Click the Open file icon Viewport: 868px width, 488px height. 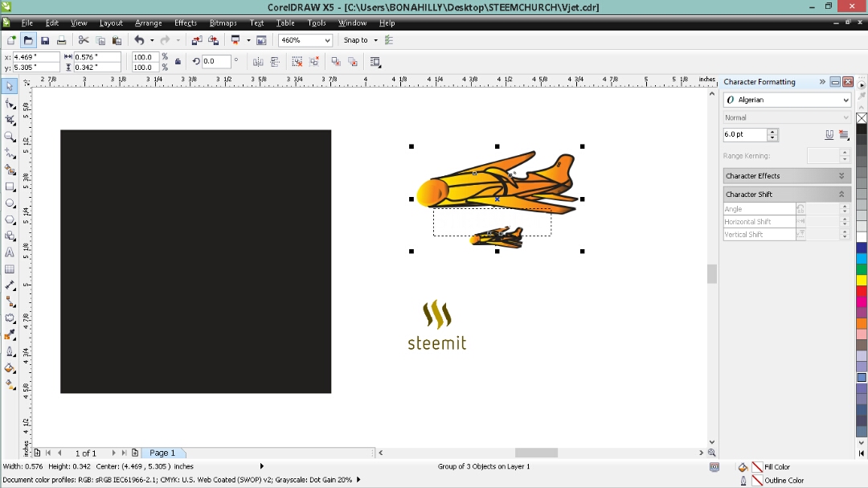[x=28, y=40]
